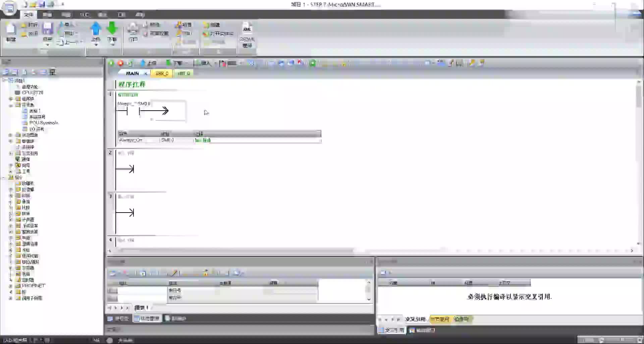This screenshot has width=644, height=344.
Task: Click the blue Upload arrow icon in ribbon
Action: [96, 28]
